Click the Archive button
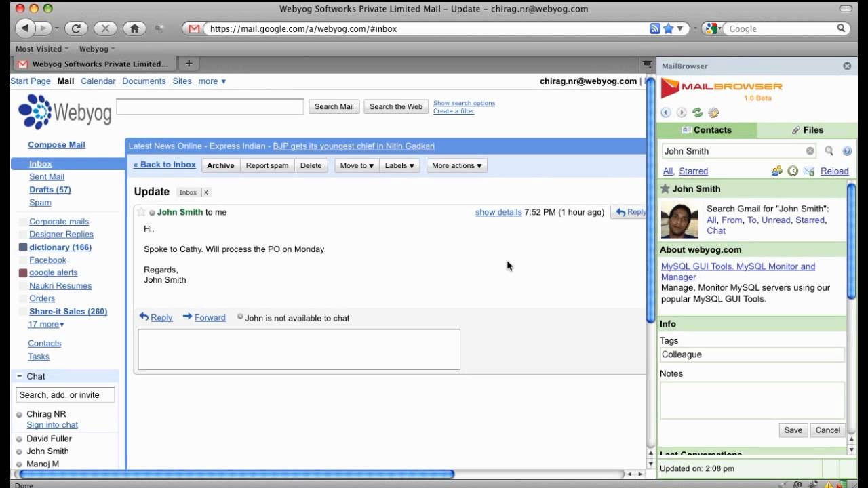The height and width of the screenshot is (488, 868). click(220, 165)
